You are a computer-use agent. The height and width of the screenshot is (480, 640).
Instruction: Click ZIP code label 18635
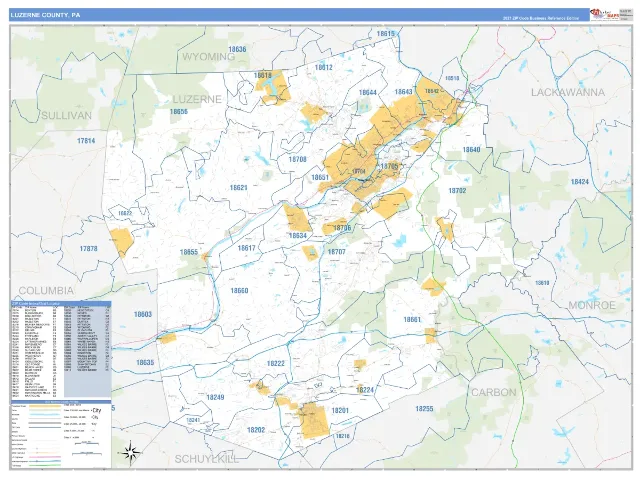[x=145, y=362]
